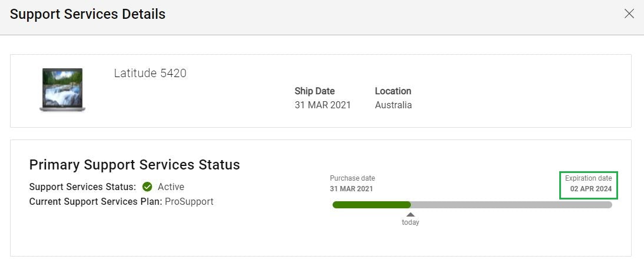Click the green Active checkmark icon
The width and height of the screenshot is (644, 266).
(x=147, y=187)
